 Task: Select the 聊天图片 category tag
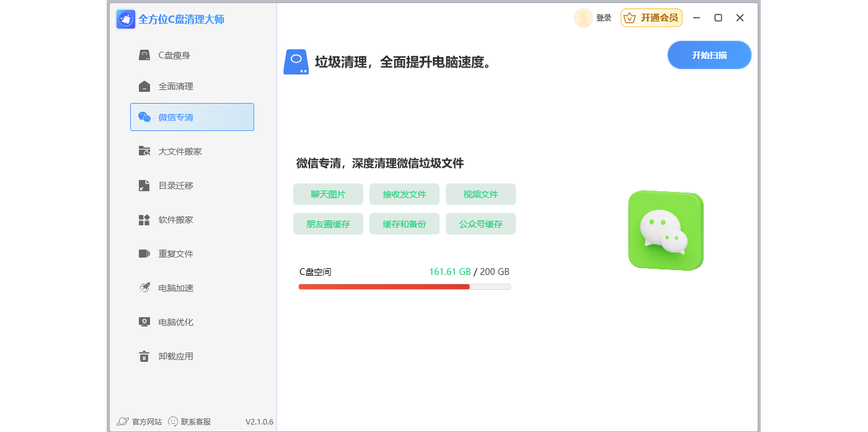[x=328, y=194]
